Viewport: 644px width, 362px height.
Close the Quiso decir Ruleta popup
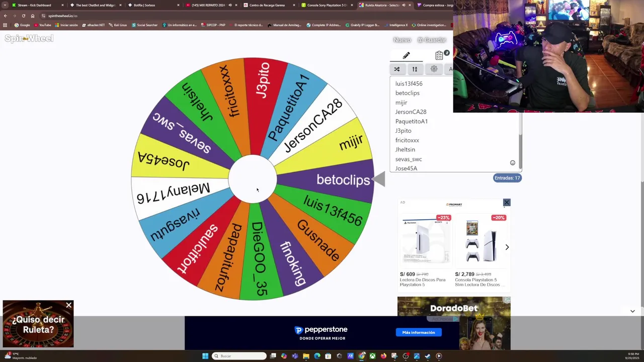point(69,305)
